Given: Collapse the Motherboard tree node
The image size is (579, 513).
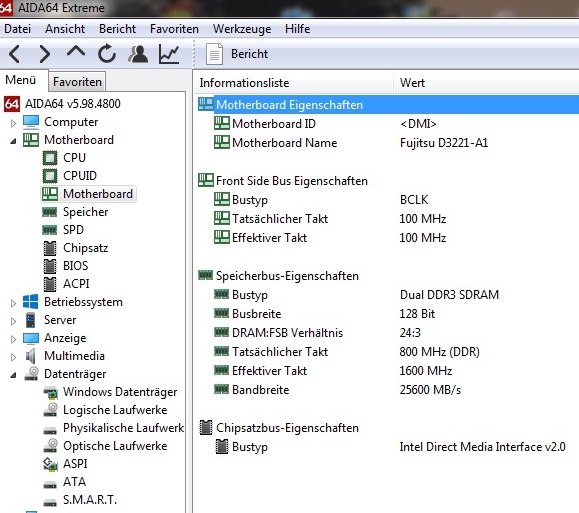Looking at the screenshot, I should [13, 141].
